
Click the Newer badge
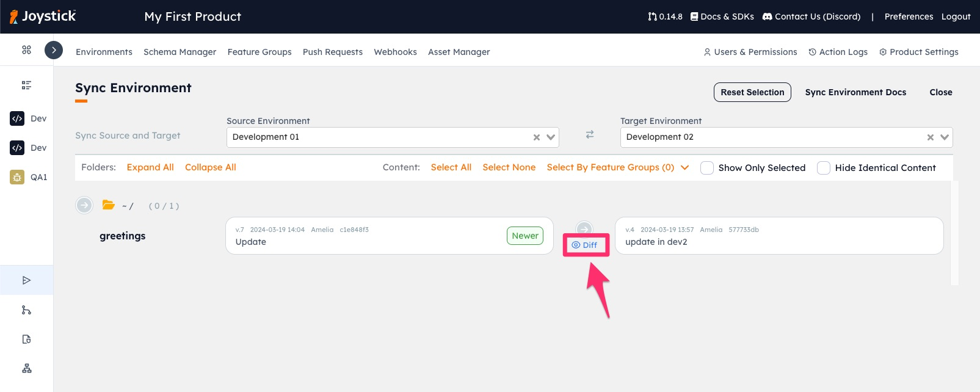(525, 236)
